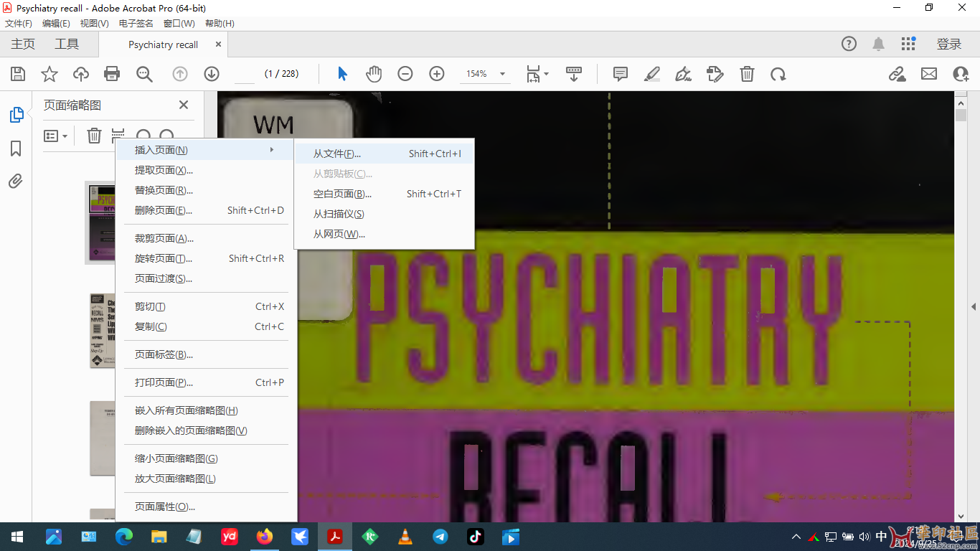980x551 pixels.
Task: Open the bookmarks sidebar icon
Action: coord(16,149)
